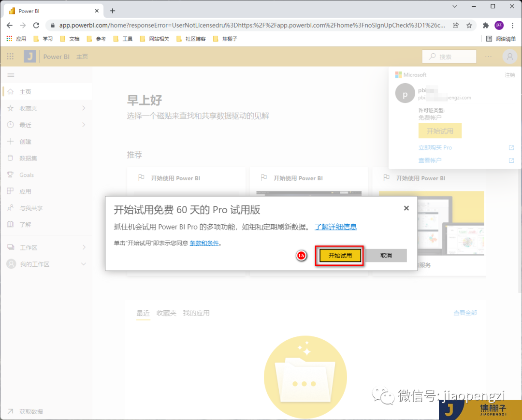Open the 阅读清单 reading list
Image resolution: width=522 pixels, height=420 pixels.
tap(501, 39)
